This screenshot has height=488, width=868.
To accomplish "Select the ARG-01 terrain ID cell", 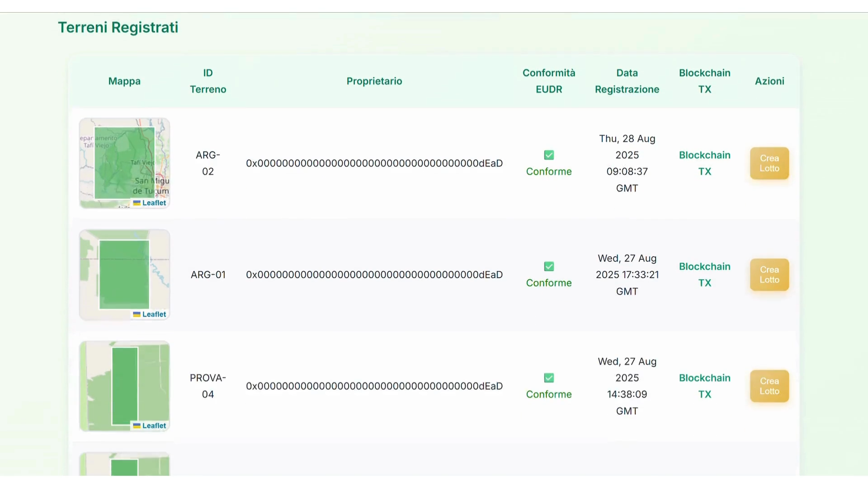I will pos(208,275).
